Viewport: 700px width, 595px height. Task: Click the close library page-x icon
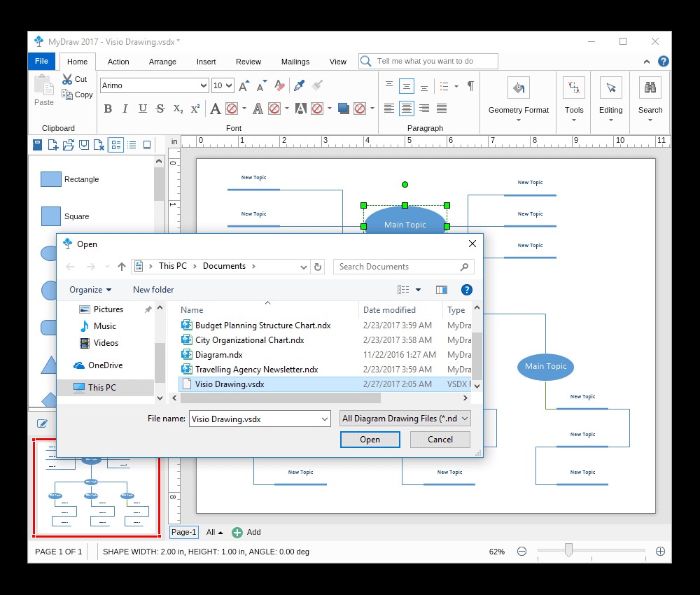pos(99,145)
